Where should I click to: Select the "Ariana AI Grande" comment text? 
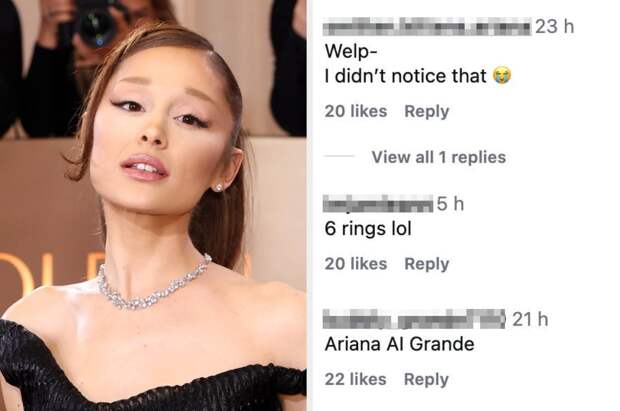click(399, 344)
